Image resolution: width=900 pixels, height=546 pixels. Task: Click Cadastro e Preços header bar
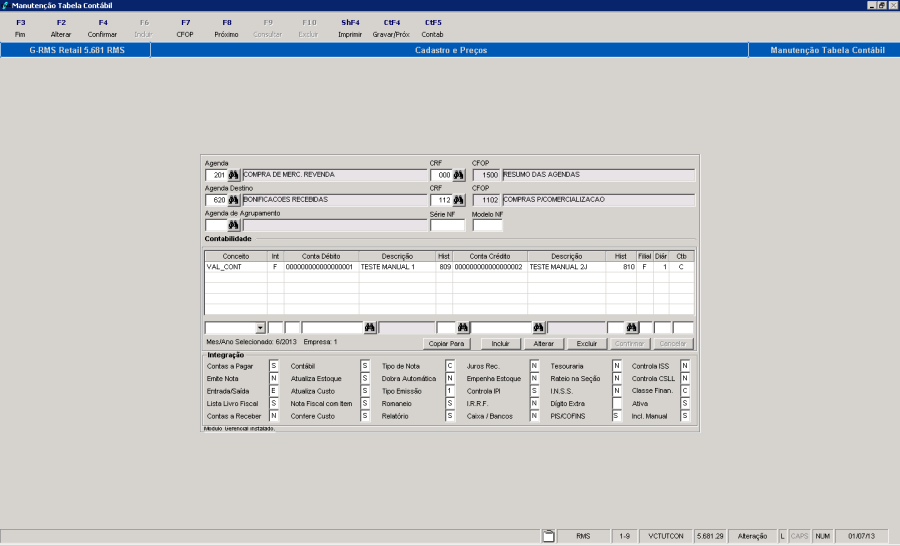click(451, 51)
